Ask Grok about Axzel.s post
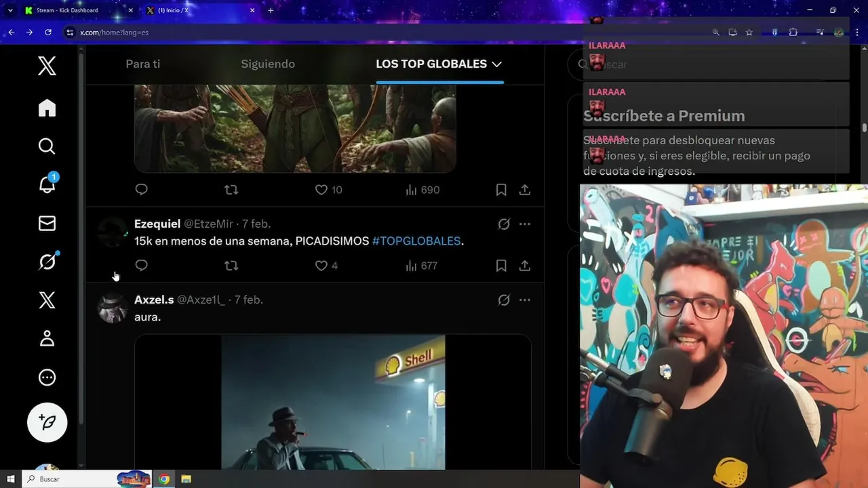Screen dimensions: 868x488 click(x=504, y=300)
